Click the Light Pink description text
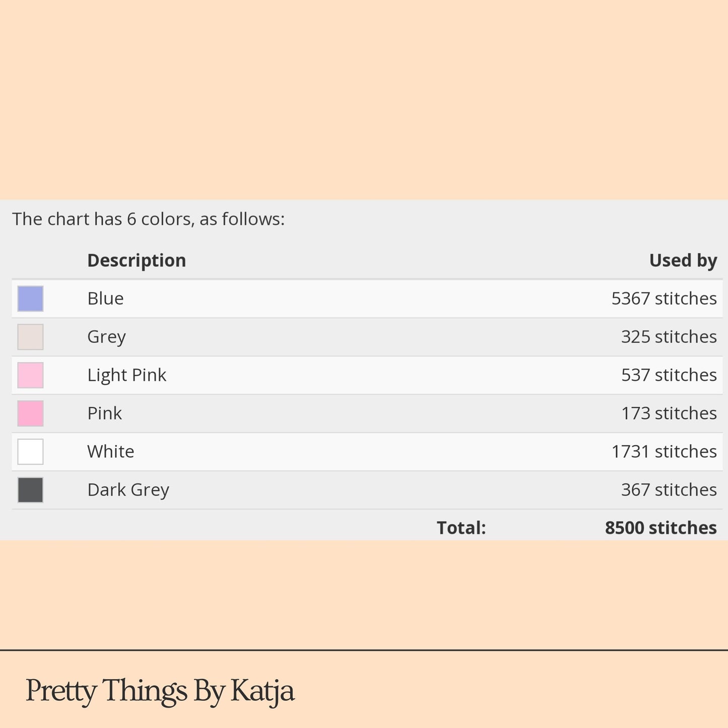This screenshot has height=728, width=728. coord(126,375)
